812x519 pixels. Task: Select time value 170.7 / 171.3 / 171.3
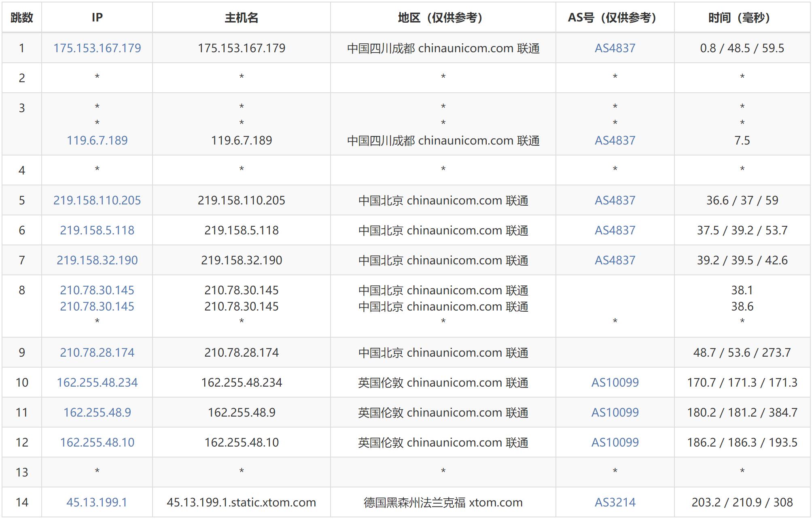742,383
